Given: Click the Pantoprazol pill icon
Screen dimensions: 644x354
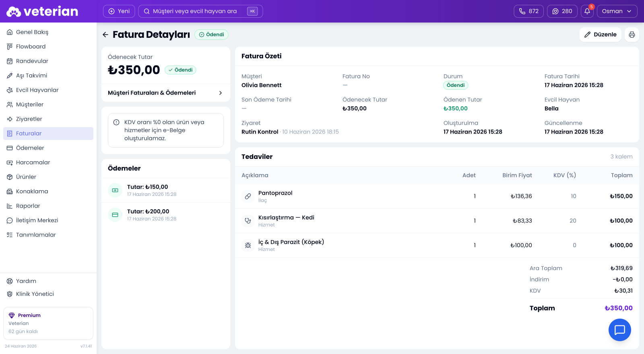Looking at the screenshot, I should 248,196.
